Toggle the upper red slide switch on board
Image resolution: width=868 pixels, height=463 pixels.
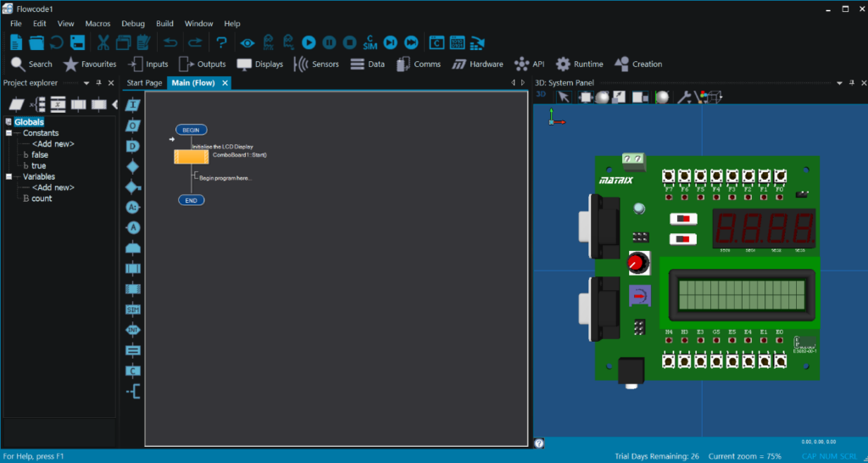click(682, 220)
